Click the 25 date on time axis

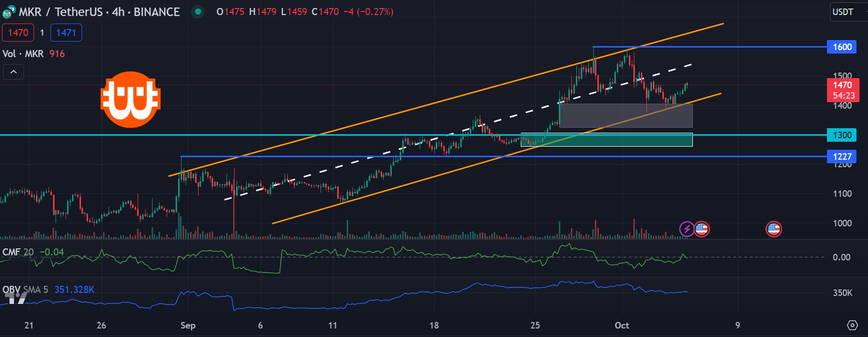[535, 325]
